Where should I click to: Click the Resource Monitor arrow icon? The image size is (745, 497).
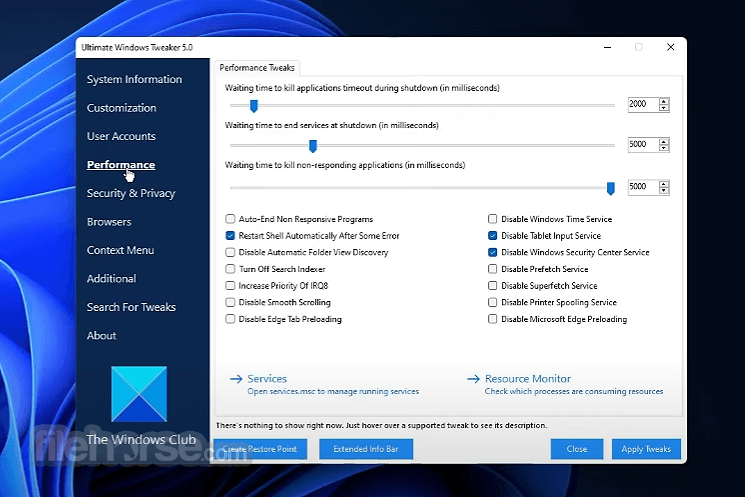[473, 379]
